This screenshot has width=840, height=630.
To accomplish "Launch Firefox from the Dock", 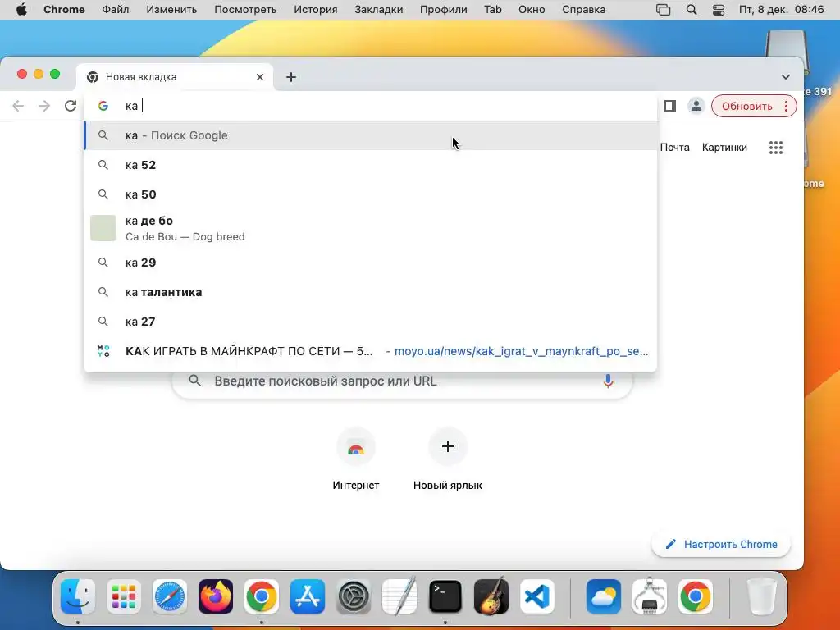I will click(216, 596).
